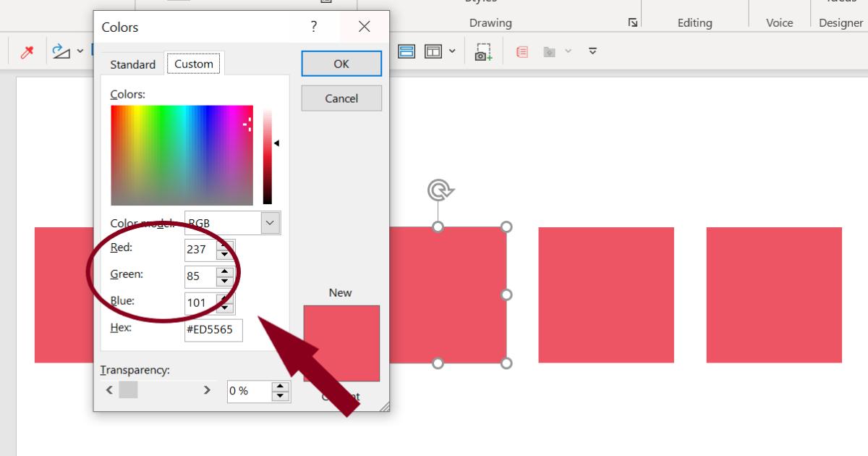Switch to the Standard colors tab

(132, 64)
